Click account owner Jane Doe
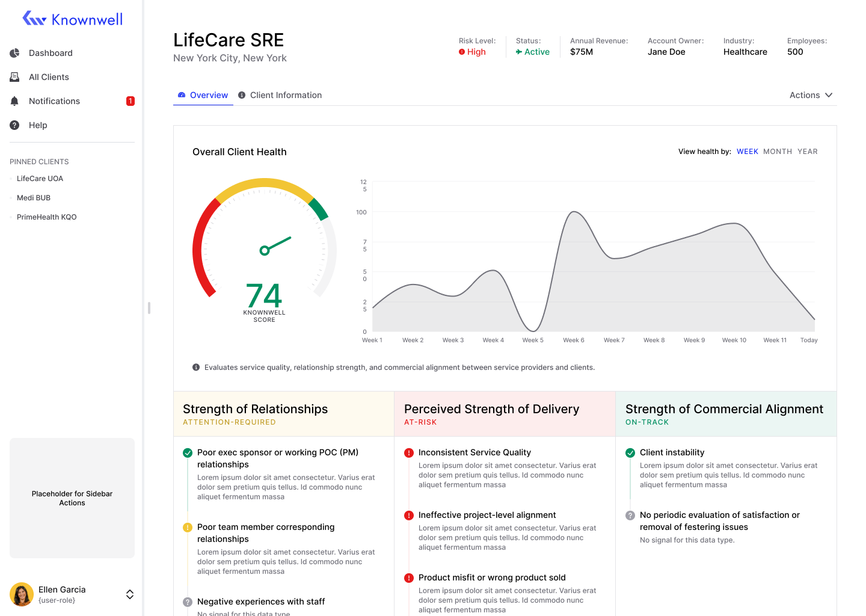 pyautogui.click(x=666, y=52)
